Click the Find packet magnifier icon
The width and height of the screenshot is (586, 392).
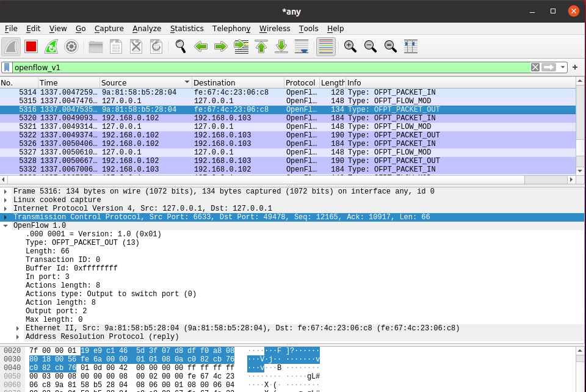click(x=181, y=46)
